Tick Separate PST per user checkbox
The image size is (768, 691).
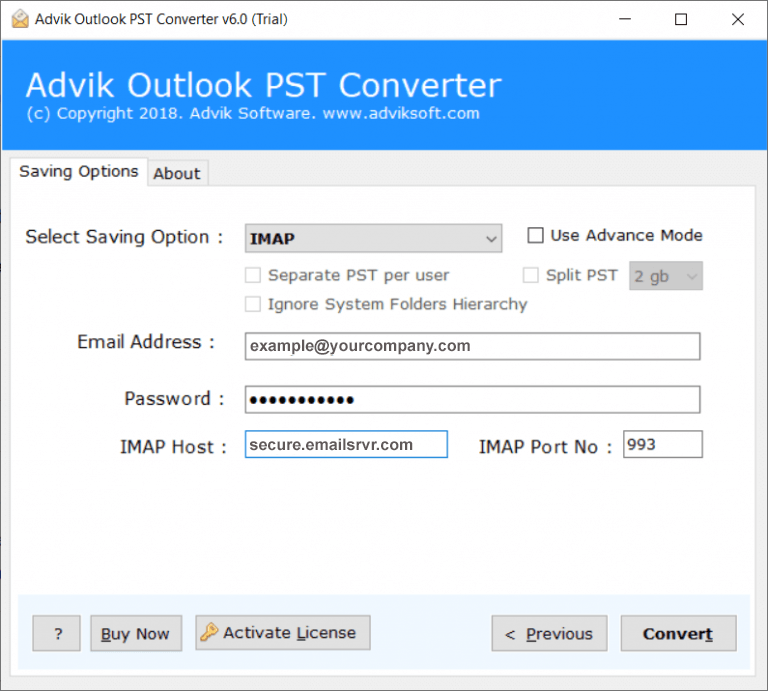point(253,275)
